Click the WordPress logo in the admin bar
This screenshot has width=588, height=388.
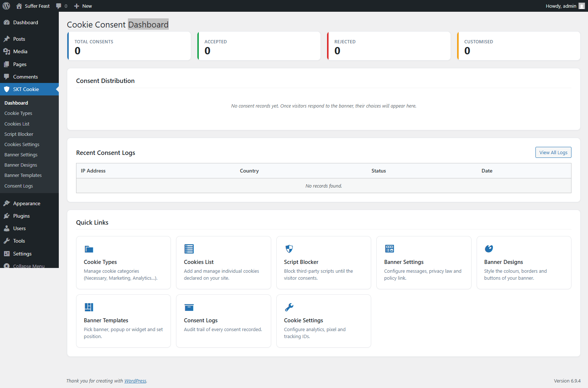click(6, 6)
